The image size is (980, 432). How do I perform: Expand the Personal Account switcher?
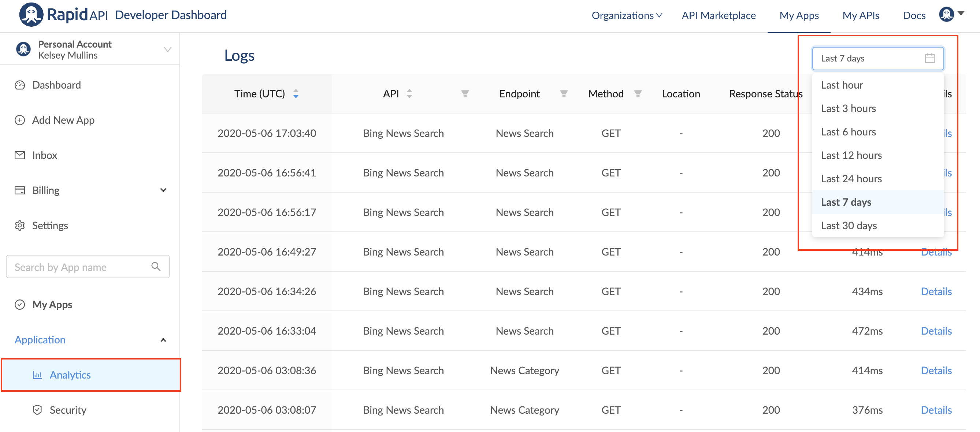pos(167,50)
